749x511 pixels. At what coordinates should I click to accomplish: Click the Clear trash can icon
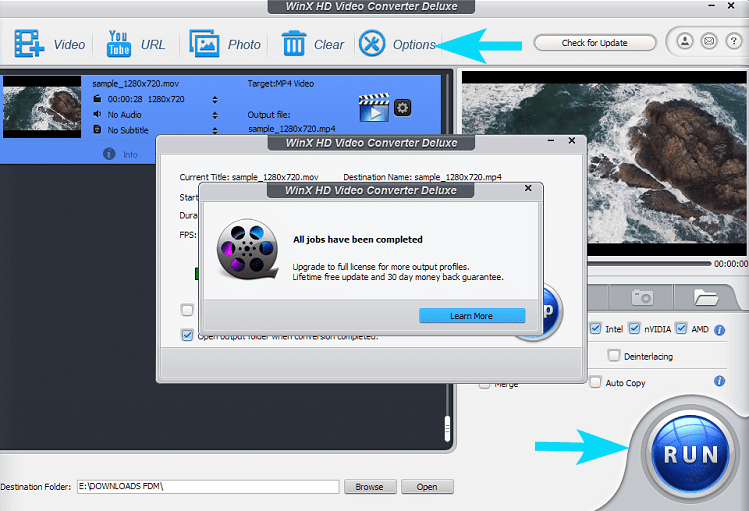pos(294,44)
